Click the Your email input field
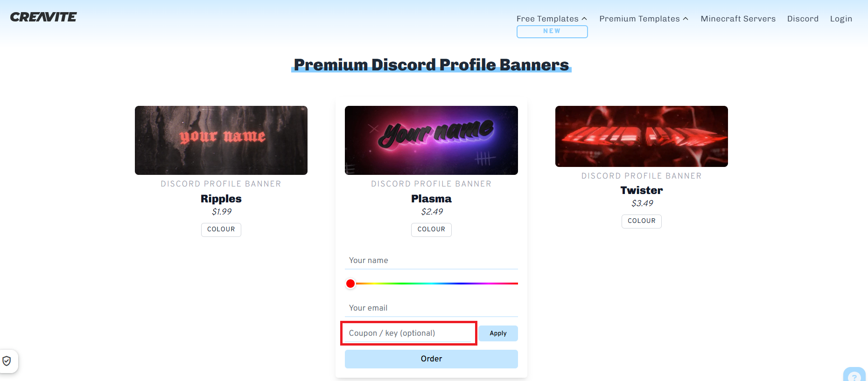 pyautogui.click(x=431, y=308)
